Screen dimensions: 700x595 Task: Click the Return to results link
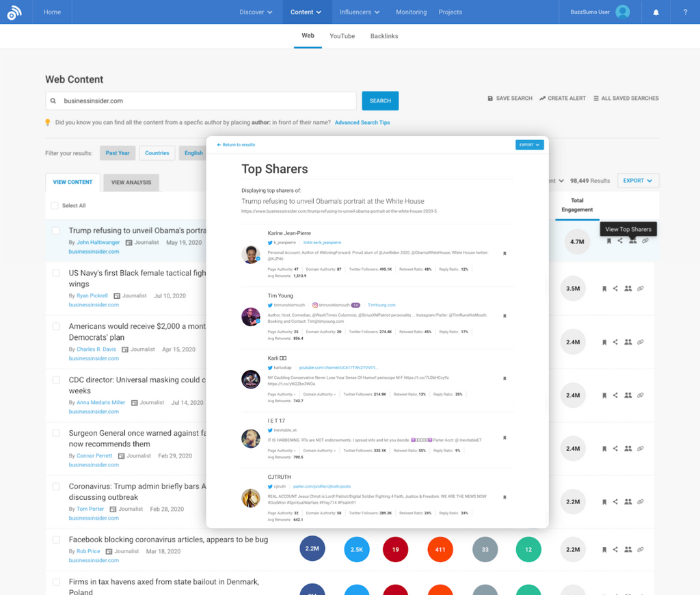[236, 145]
